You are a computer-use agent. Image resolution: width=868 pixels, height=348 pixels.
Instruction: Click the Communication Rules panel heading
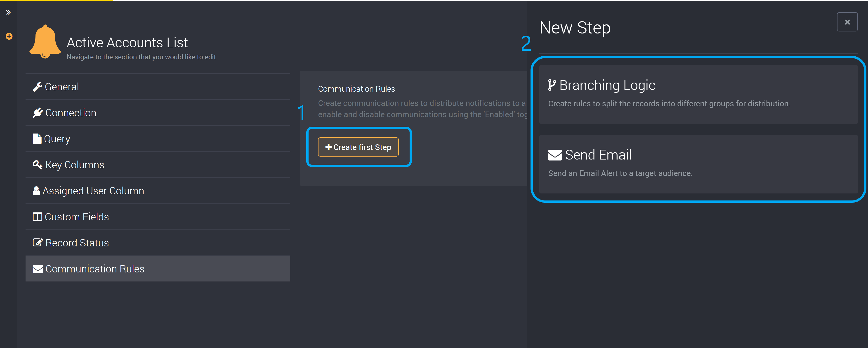pyautogui.click(x=356, y=89)
